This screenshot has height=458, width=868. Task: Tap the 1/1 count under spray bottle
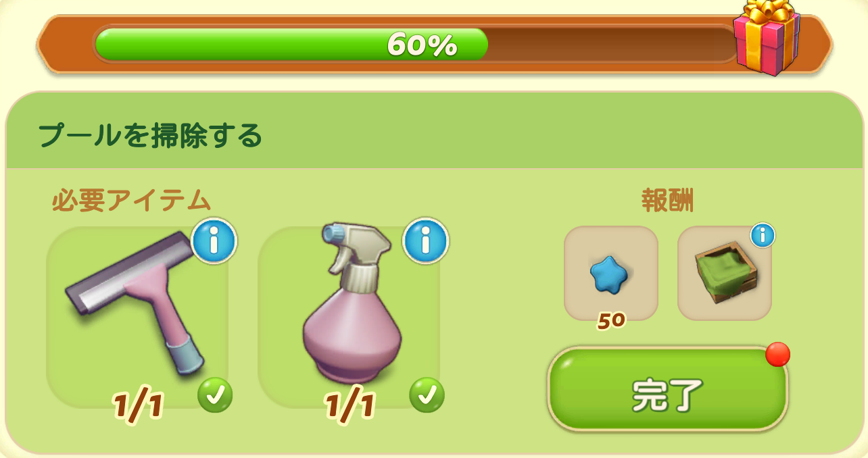click(x=349, y=406)
